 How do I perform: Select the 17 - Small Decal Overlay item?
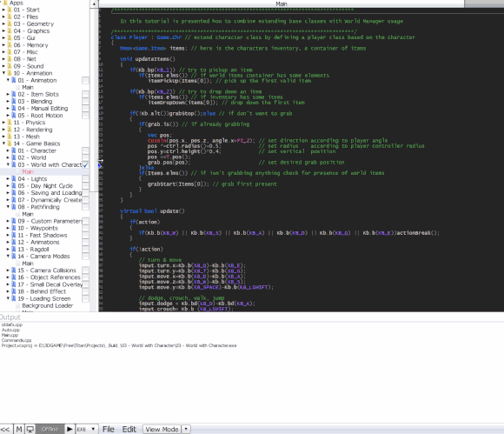[x=50, y=284]
